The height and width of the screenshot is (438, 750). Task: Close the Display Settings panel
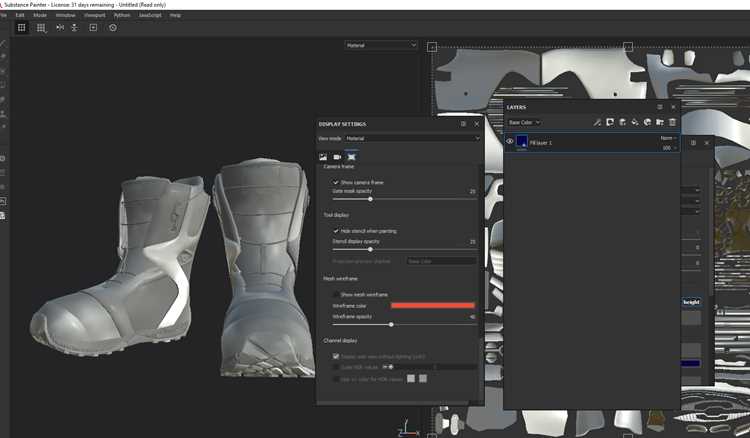[x=476, y=124]
